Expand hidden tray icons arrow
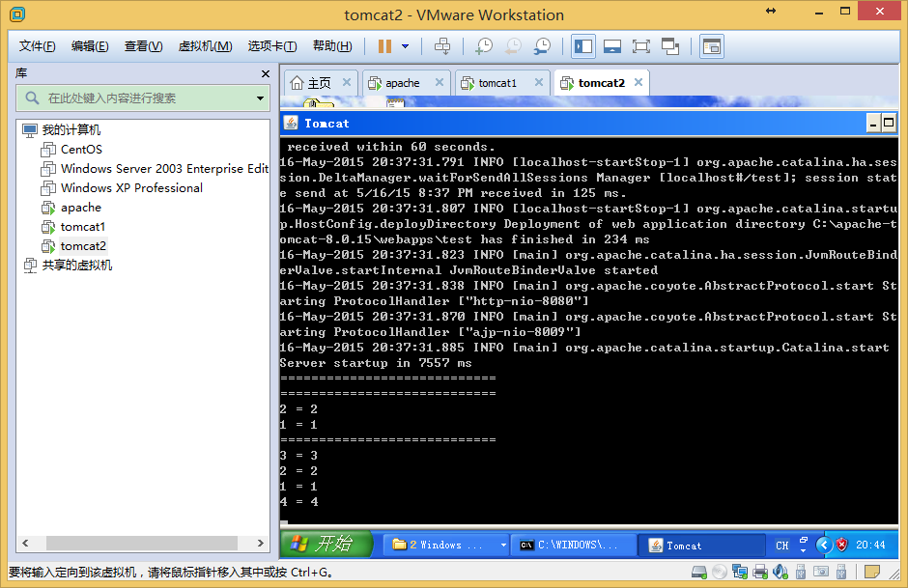Screen dimensions: 908x588 (x=824, y=545)
